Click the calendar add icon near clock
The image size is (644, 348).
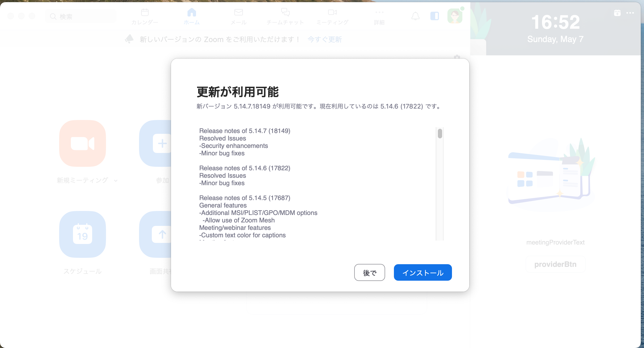point(617,13)
